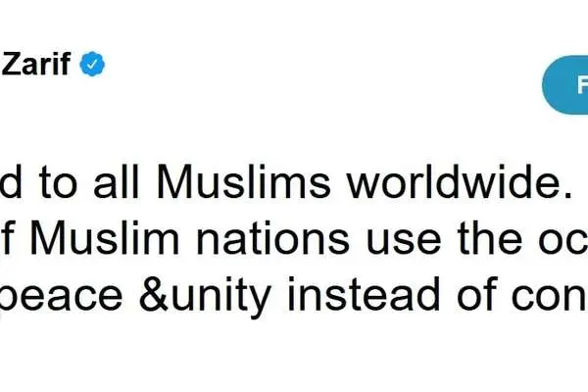The image size is (588, 392).
Task: Click the blank area below the tweet text
Action: (294, 357)
